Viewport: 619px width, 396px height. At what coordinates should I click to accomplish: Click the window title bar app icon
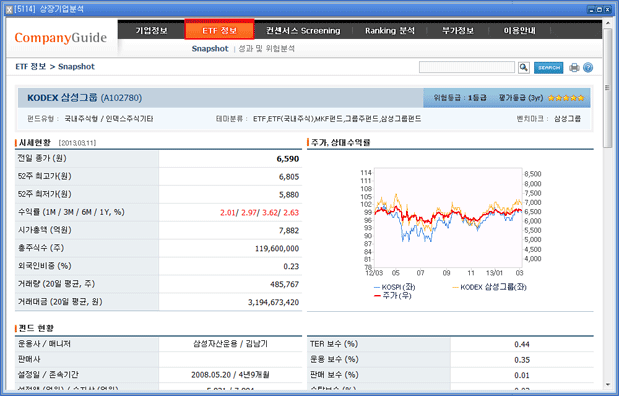click(x=9, y=9)
